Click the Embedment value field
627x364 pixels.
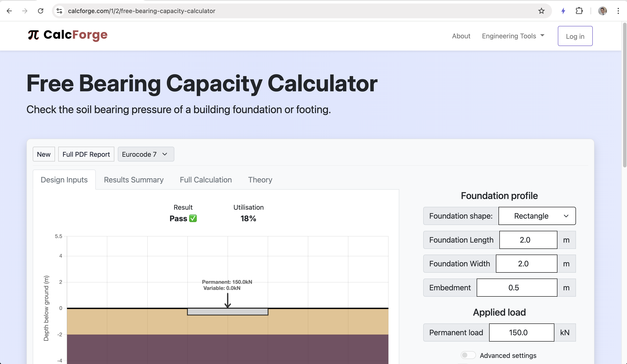pyautogui.click(x=517, y=287)
